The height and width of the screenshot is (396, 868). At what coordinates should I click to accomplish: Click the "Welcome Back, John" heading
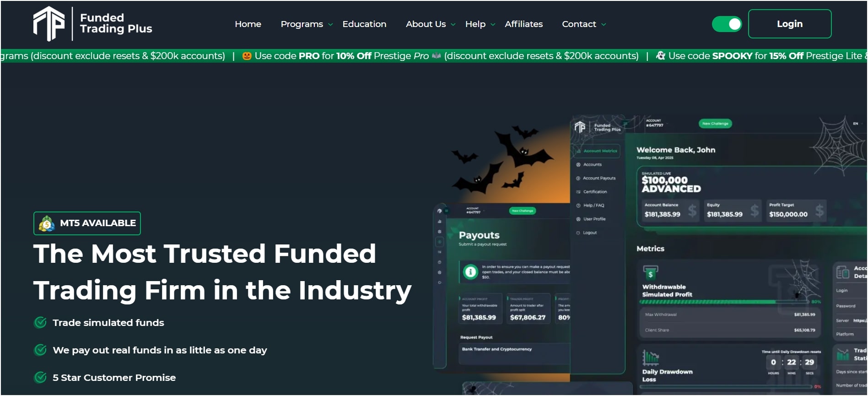pos(676,150)
